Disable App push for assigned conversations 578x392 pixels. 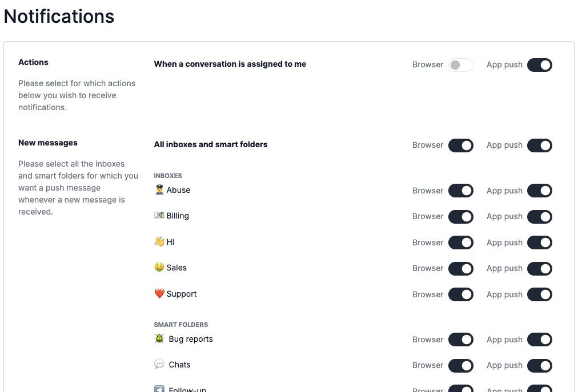click(x=539, y=65)
